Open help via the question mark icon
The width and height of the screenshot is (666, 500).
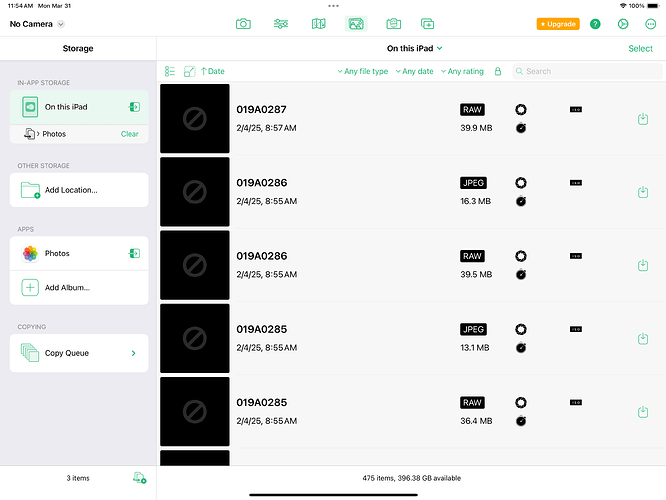(x=595, y=24)
